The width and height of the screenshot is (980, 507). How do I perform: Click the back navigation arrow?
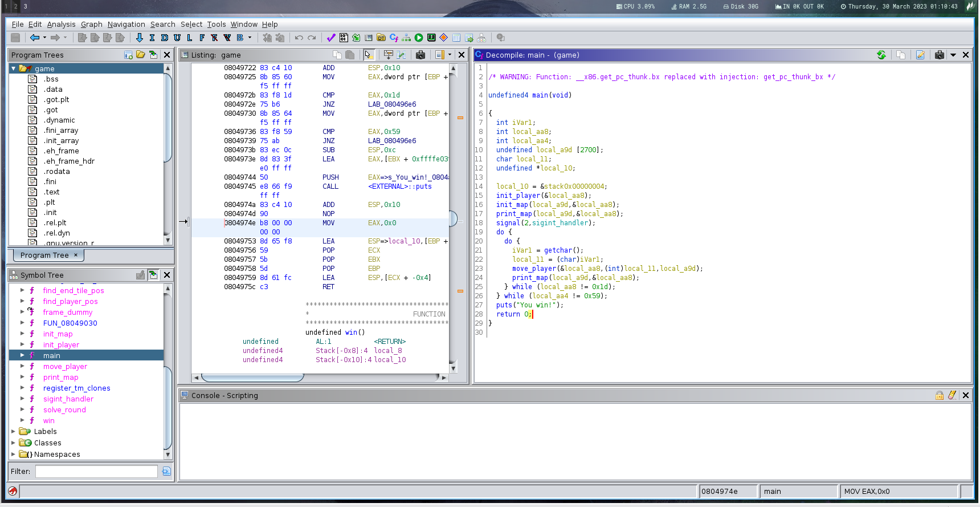tap(35, 38)
